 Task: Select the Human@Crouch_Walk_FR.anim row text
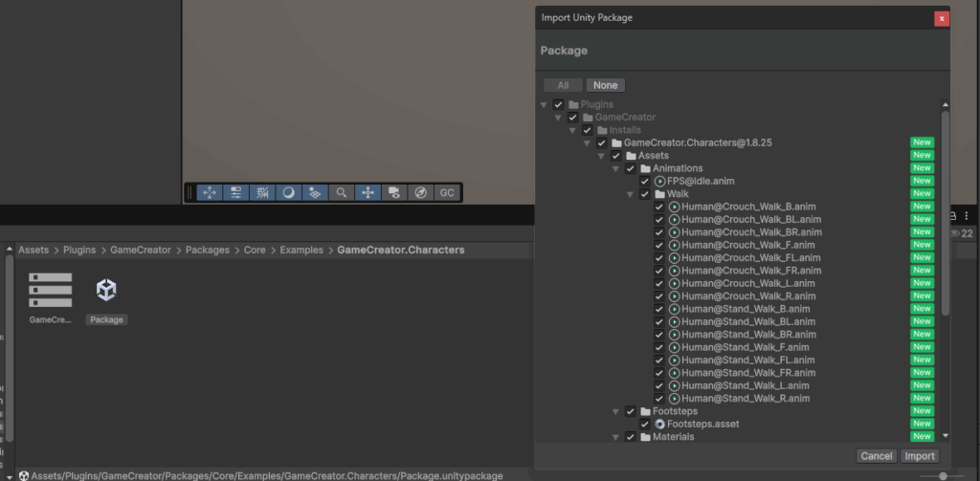(751, 272)
